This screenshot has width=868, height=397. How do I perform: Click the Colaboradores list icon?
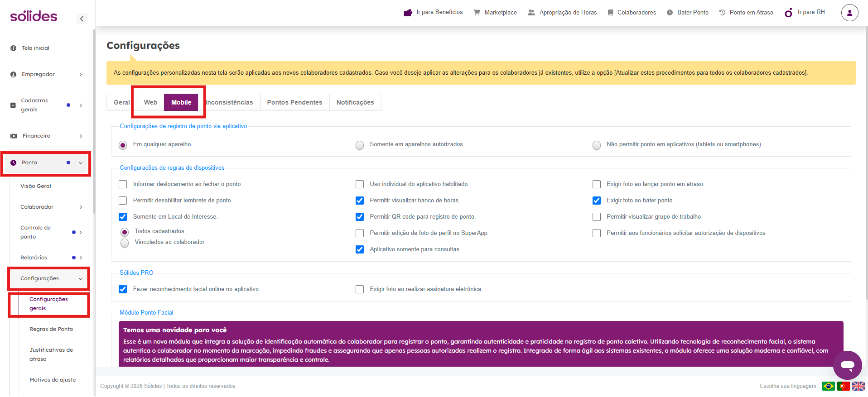point(611,13)
